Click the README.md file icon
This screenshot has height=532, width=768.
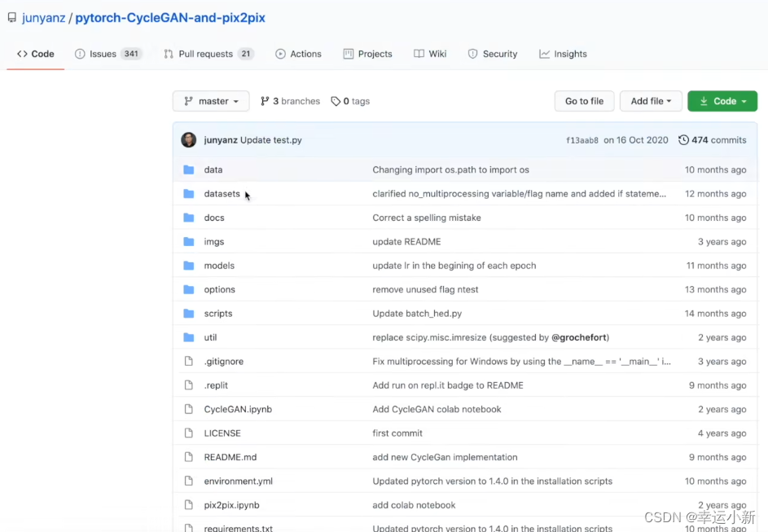(x=189, y=457)
